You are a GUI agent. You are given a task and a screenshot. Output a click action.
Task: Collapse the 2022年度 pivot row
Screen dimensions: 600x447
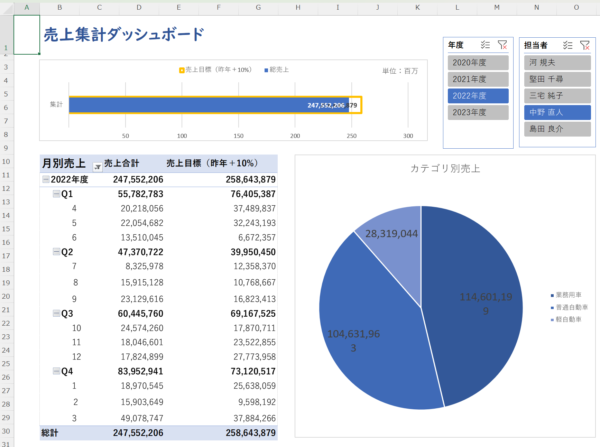[x=45, y=180]
